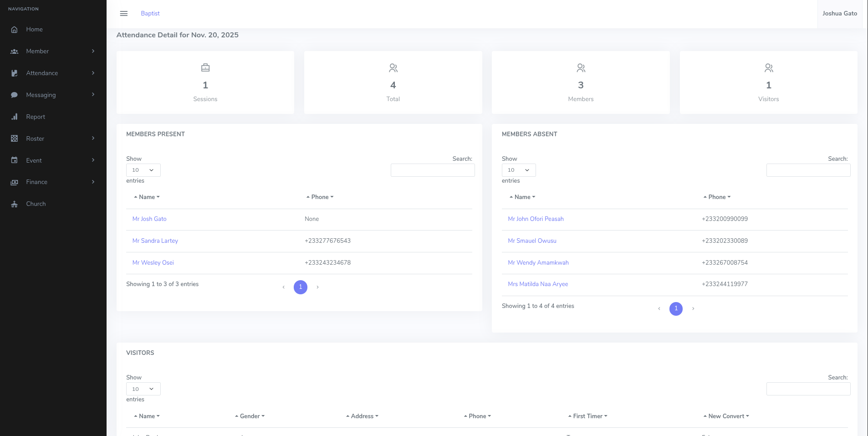This screenshot has width=868, height=436.
Task: Open the Attendance navigation menu
Action: [42, 73]
